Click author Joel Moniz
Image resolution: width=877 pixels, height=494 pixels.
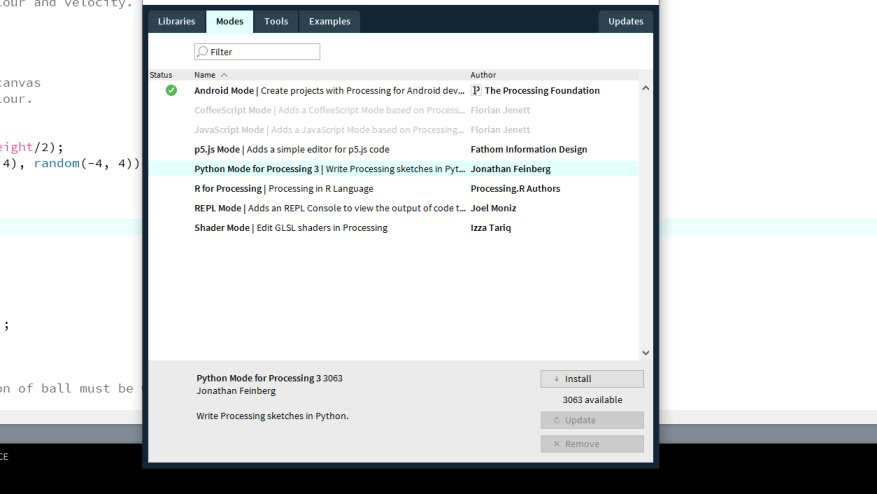tap(493, 208)
